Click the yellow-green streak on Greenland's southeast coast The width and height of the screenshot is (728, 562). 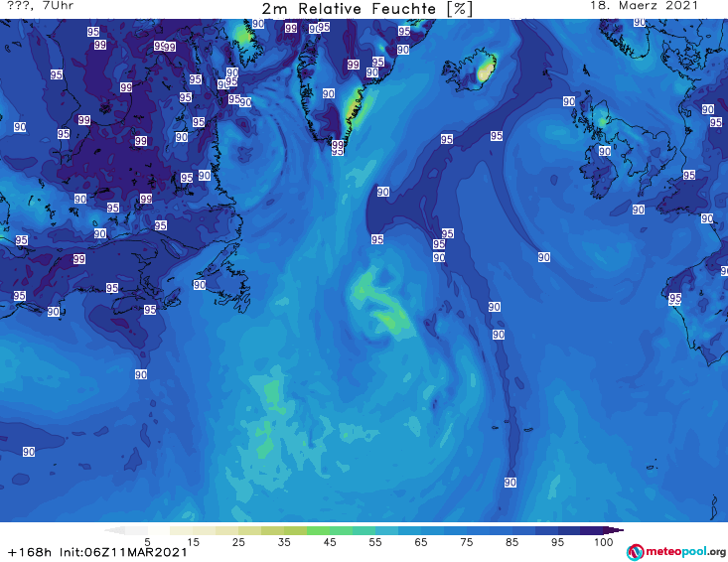355,107
